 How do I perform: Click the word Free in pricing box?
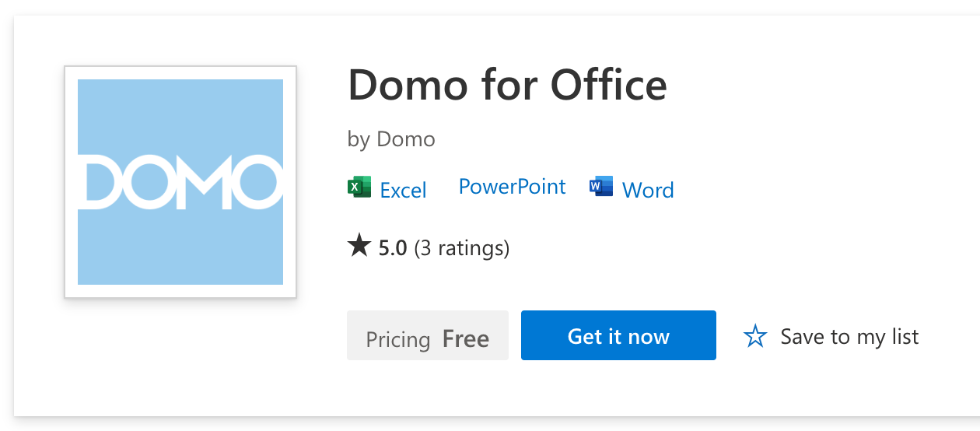465,339
